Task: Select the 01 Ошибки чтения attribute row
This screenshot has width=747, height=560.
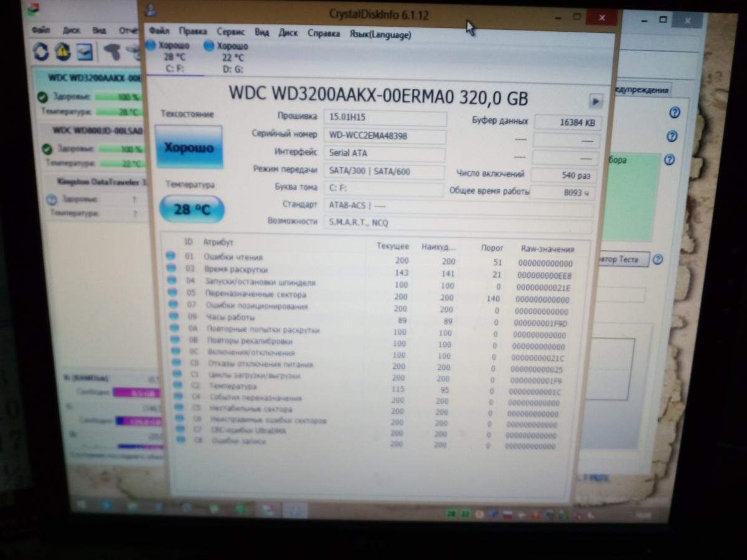Action: point(369,260)
